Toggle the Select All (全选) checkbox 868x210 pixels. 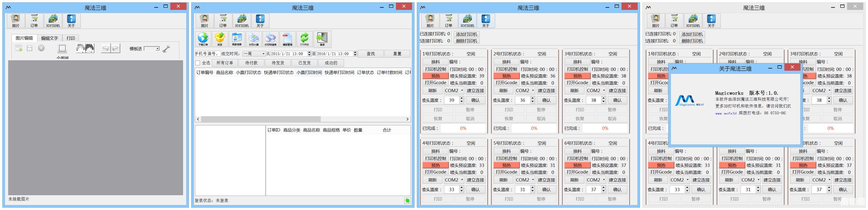198,63
